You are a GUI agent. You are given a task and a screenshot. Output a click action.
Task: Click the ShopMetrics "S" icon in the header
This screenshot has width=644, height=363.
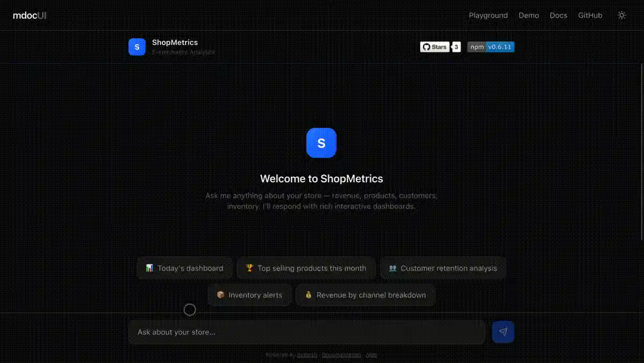[137, 47]
